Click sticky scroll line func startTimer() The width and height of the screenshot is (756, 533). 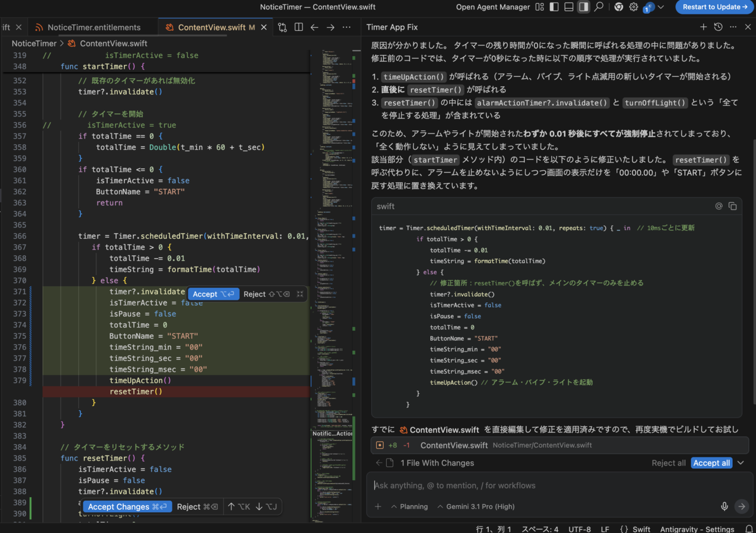(x=103, y=66)
